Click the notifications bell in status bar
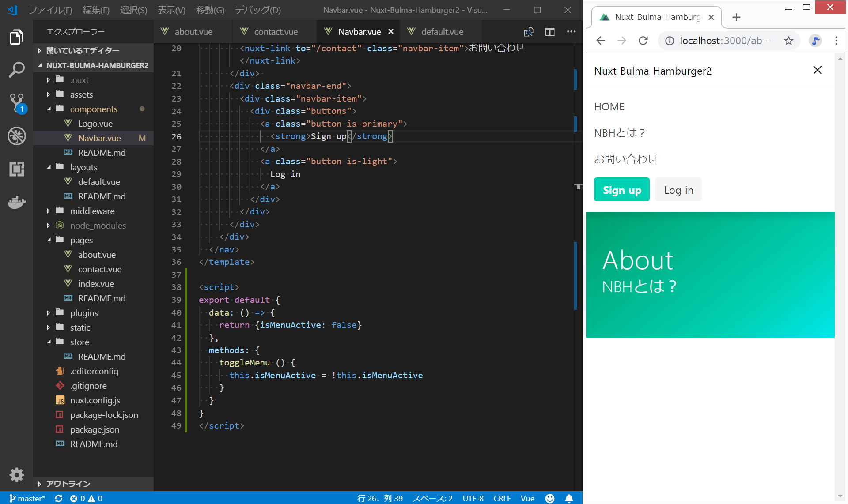This screenshot has height=504, width=848. tap(569, 498)
